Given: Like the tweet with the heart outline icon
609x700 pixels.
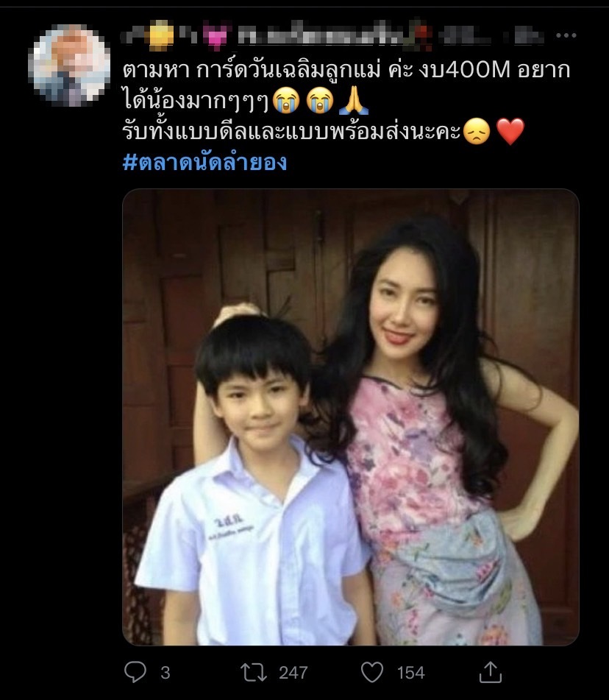Looking at the screenshot, I should [372, 672].
